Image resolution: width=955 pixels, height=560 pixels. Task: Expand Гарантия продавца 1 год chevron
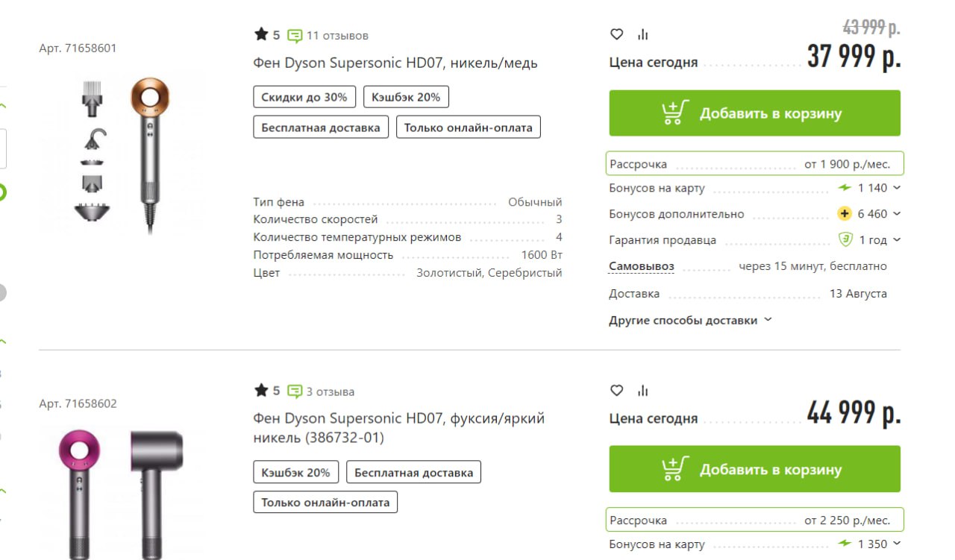tap(897, 240)
